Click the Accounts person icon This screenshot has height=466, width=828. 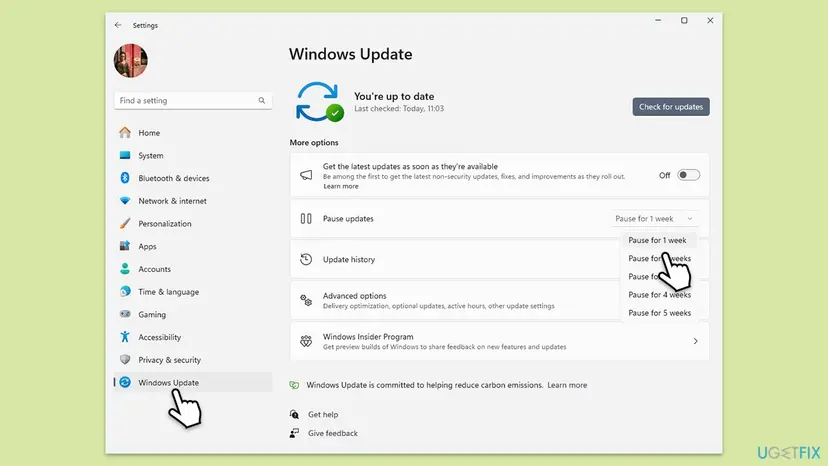tap(125, 269)
